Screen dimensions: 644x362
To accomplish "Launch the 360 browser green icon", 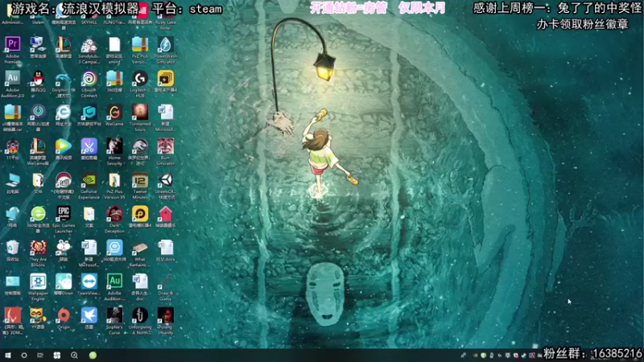I will [38, 214].
